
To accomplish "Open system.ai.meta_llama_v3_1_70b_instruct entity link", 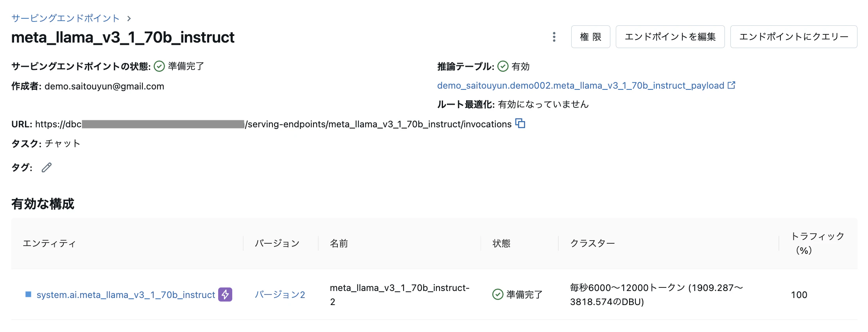I will (126, 295).
